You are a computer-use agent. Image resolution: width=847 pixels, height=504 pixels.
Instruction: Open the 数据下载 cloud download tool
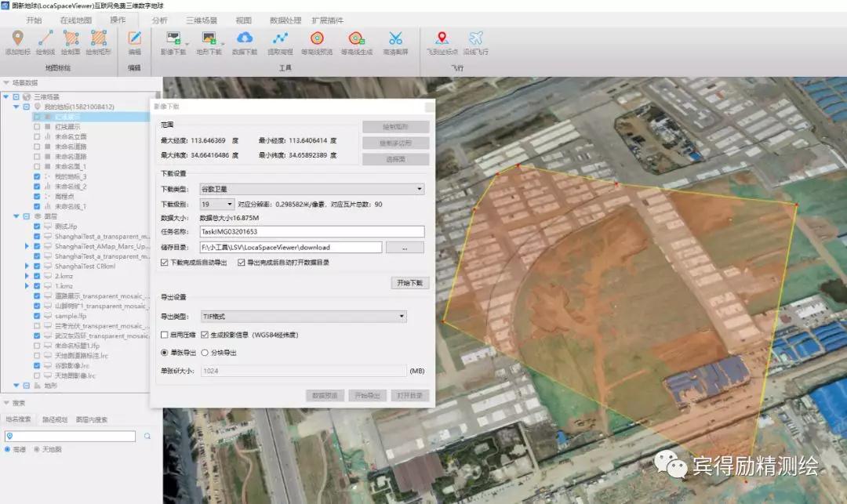pyautogui.click(x=245, y=38)
